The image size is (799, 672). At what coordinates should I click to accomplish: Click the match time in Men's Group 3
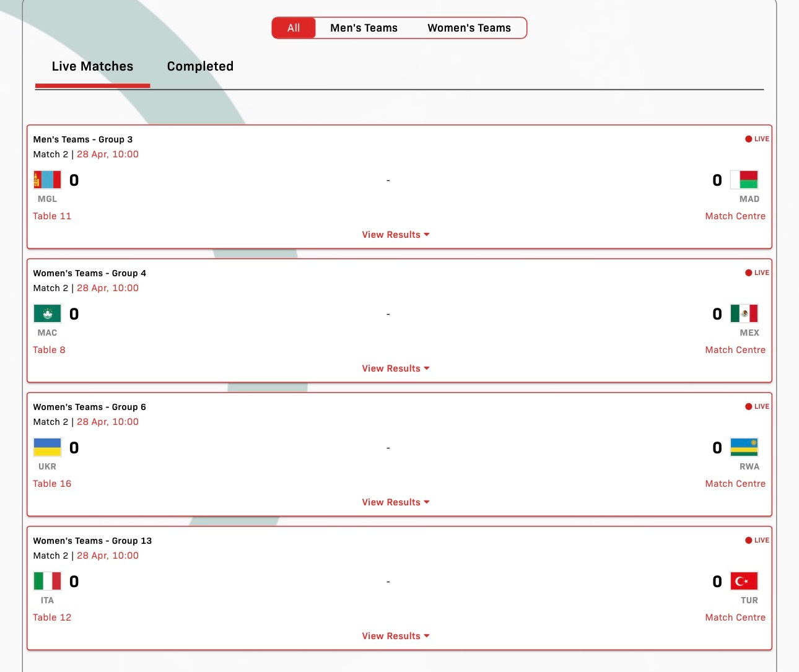click(x=108, y=154)
